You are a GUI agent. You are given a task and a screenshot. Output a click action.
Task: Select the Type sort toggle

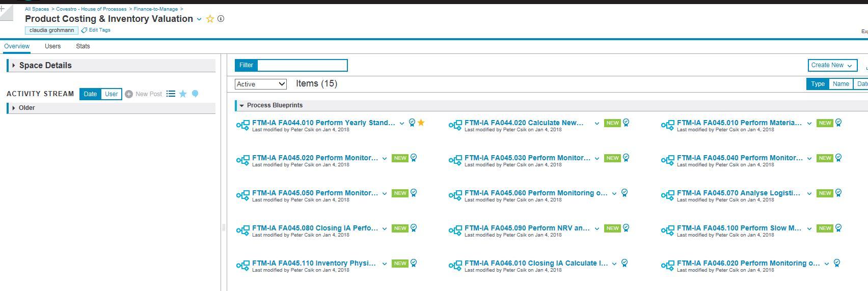click(x=818, y=84)
